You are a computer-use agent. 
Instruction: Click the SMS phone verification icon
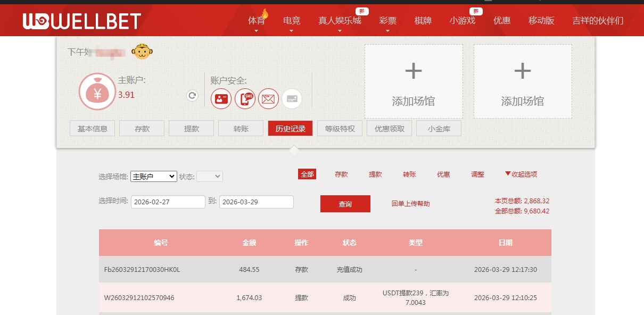coord(245,98)
